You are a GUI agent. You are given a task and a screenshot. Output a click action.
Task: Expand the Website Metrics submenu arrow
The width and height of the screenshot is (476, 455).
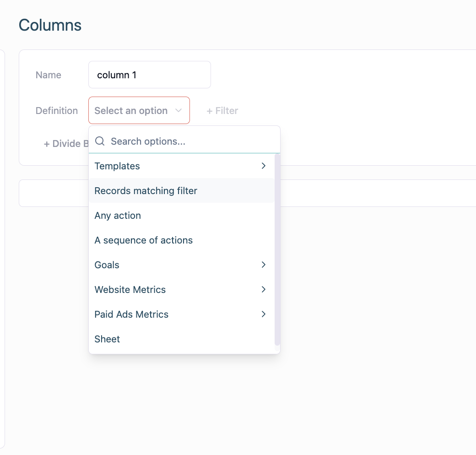[x=263, y=289]
